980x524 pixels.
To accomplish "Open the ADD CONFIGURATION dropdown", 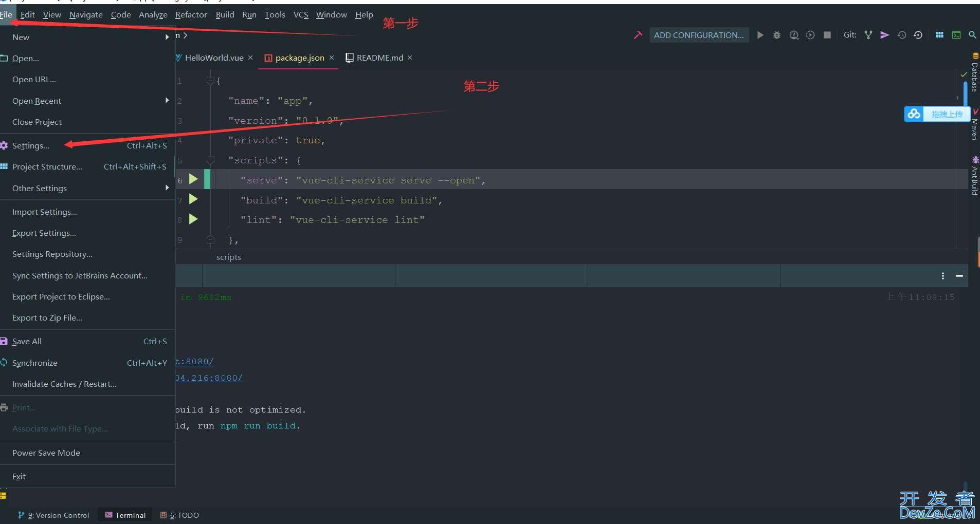I will coord(699,35).
